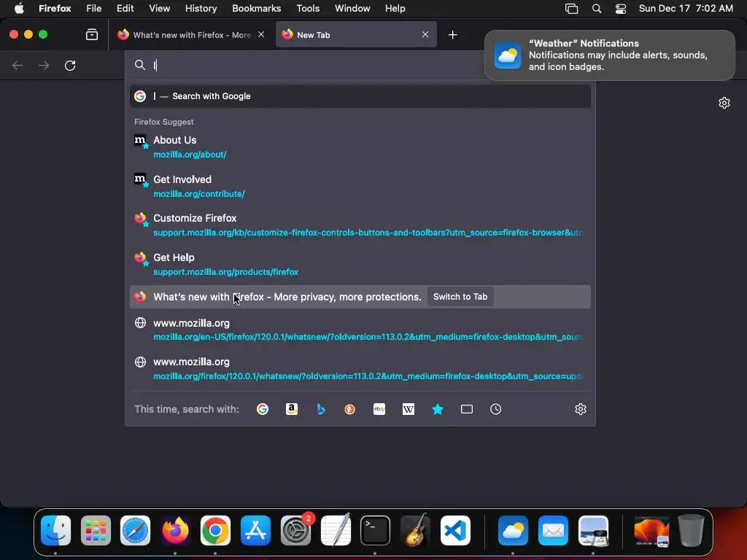Open Weather app from the Dock
This screenshot has width=747, height=560.
(513, 530)
